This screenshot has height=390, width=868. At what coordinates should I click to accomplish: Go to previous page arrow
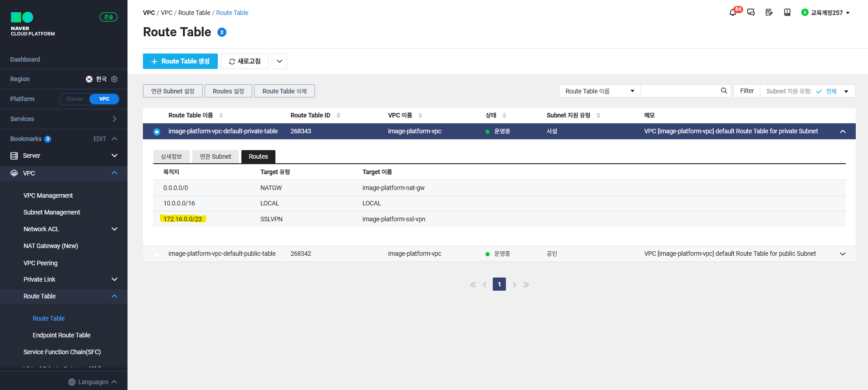(485, 285)
